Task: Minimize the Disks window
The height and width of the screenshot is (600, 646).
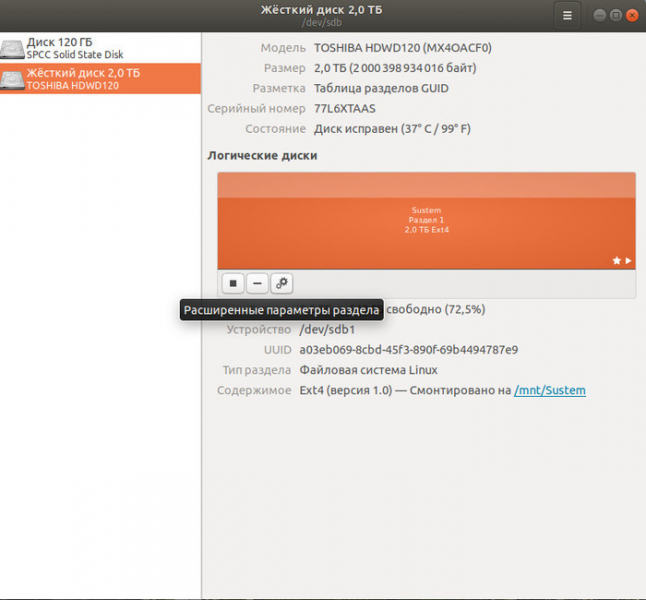Action: pos(598,15)
